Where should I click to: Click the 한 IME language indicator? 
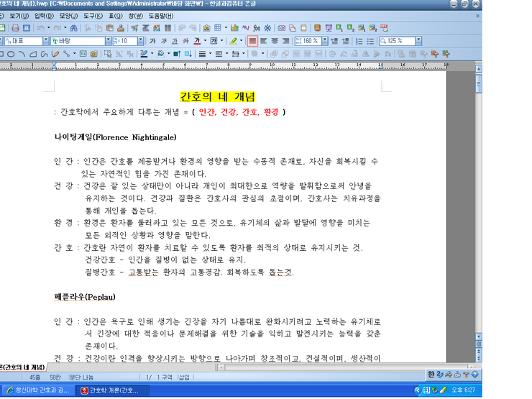coord(431,375)
